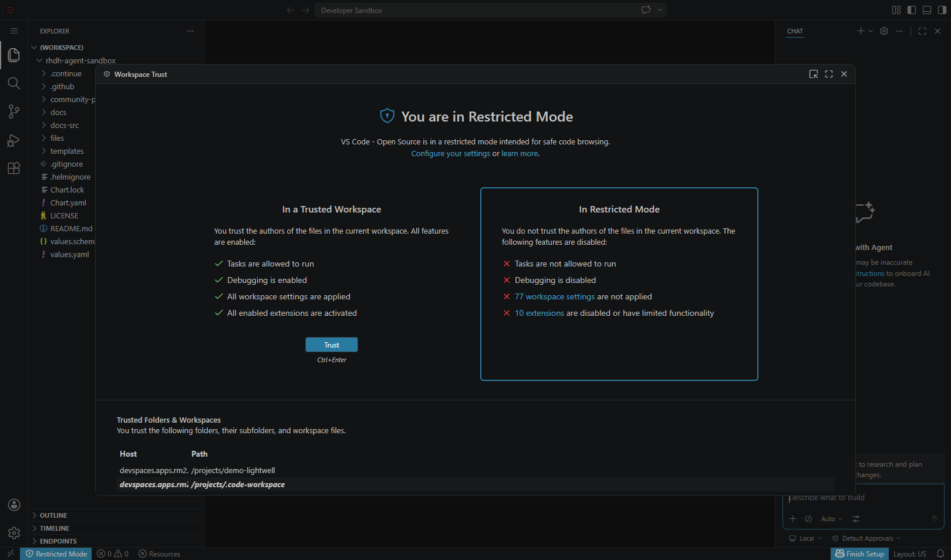This screenshot has height=560, width=951.
Task: Toggle the bottom panel visibility
Action: 927,10
